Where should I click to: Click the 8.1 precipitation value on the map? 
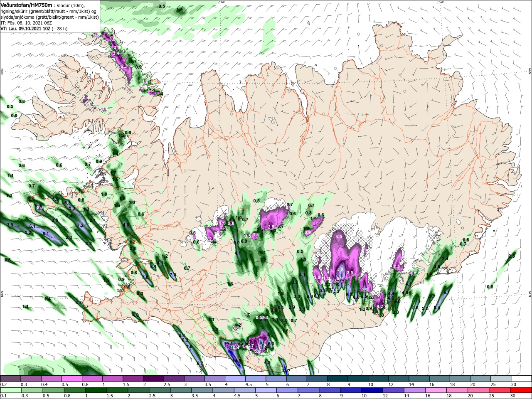click(x=46, y=234)
